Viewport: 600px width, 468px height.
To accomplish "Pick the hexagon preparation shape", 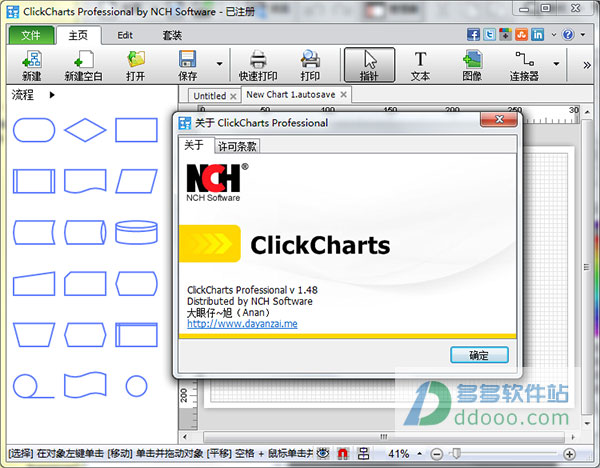I will pyautogui.click(x=85, y=335).
